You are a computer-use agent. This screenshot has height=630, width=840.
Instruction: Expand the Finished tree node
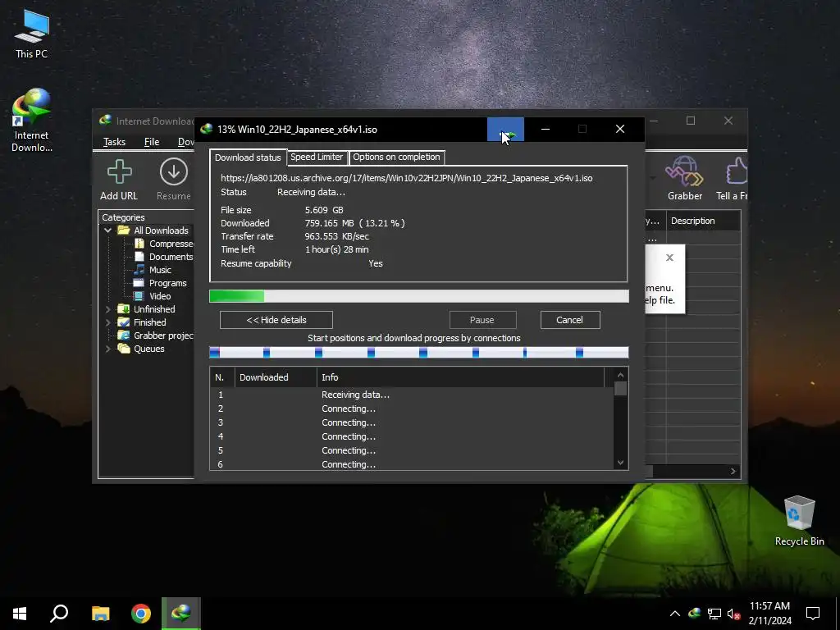(x=107, y=322)
